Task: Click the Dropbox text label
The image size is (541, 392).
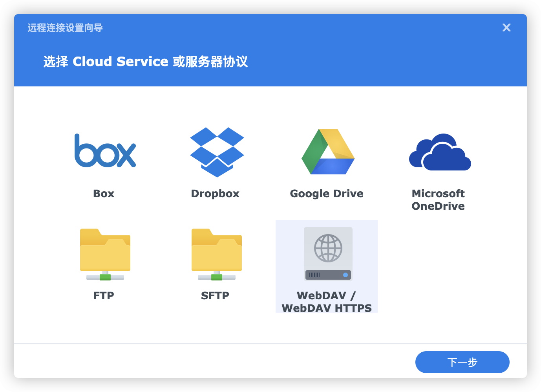Action: (215, 194)
